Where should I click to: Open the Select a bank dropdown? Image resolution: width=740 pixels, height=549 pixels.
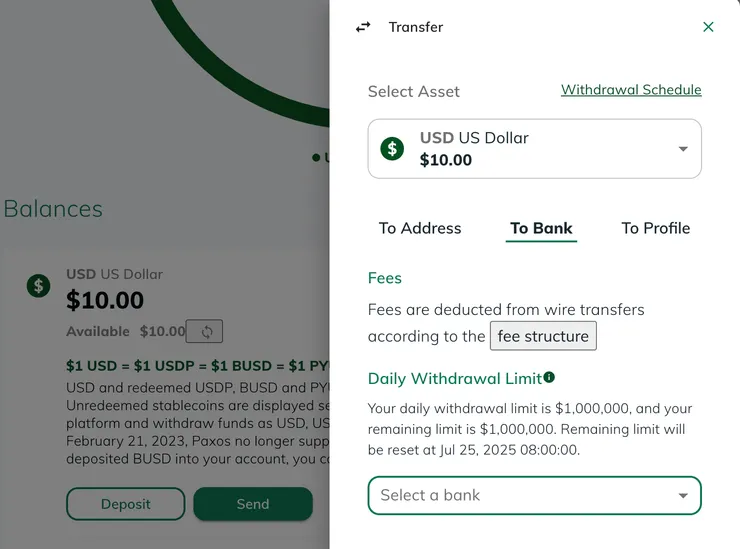(x=520, y=495)
